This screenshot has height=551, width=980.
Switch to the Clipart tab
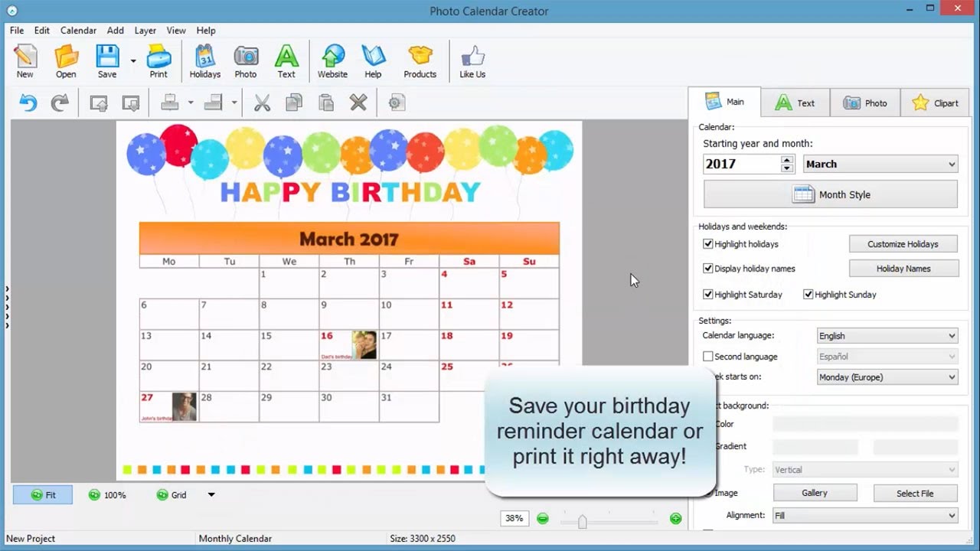(936, 103)
